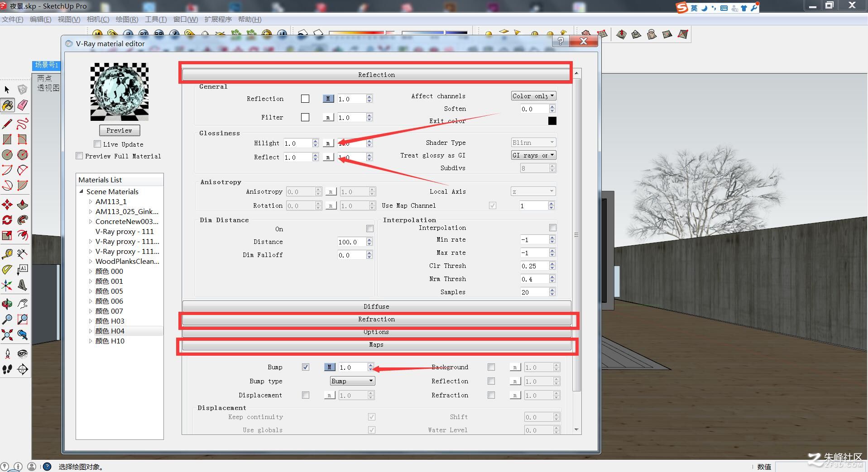The image size is (868, 472).
Task: Pick the Pencil line tool
Action: pyautogui.click(x=7, y=123)
